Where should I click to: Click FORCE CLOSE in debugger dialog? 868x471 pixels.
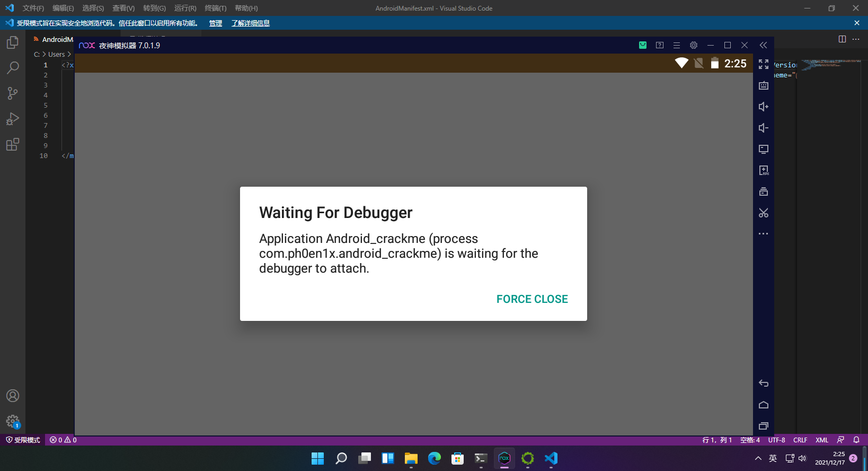[x=532, y=299]
